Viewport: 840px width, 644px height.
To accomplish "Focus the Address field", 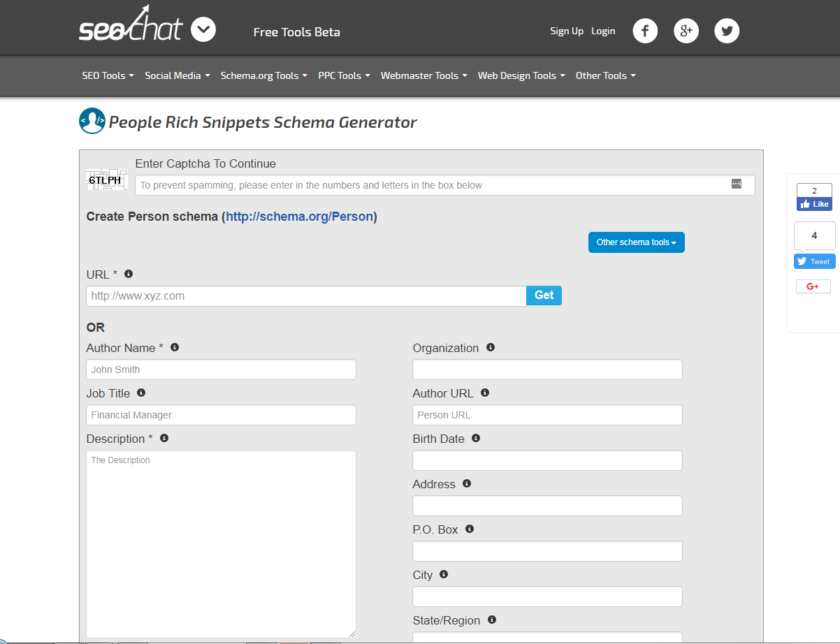I will tap(547, 506).
